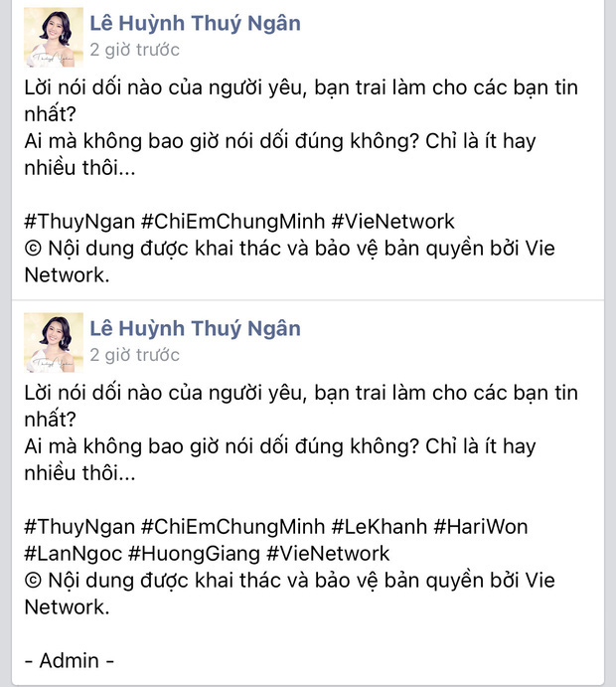Open the second post's profile picture

tap(54, 343)
